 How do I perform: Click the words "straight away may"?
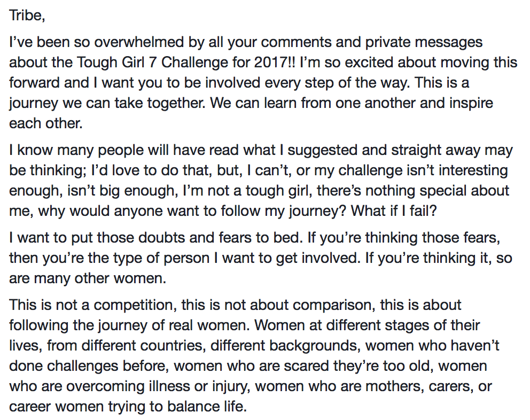tap(452, 150)
